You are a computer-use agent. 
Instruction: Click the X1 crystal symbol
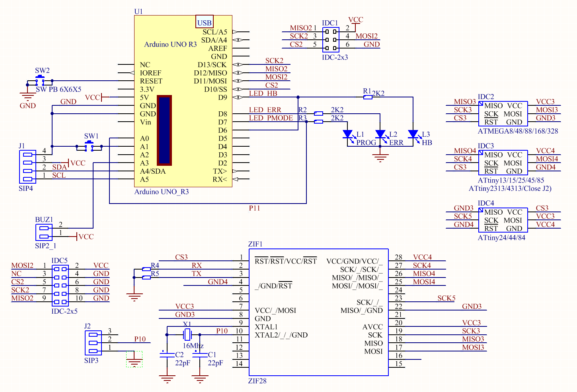click(x=187, y=334)
